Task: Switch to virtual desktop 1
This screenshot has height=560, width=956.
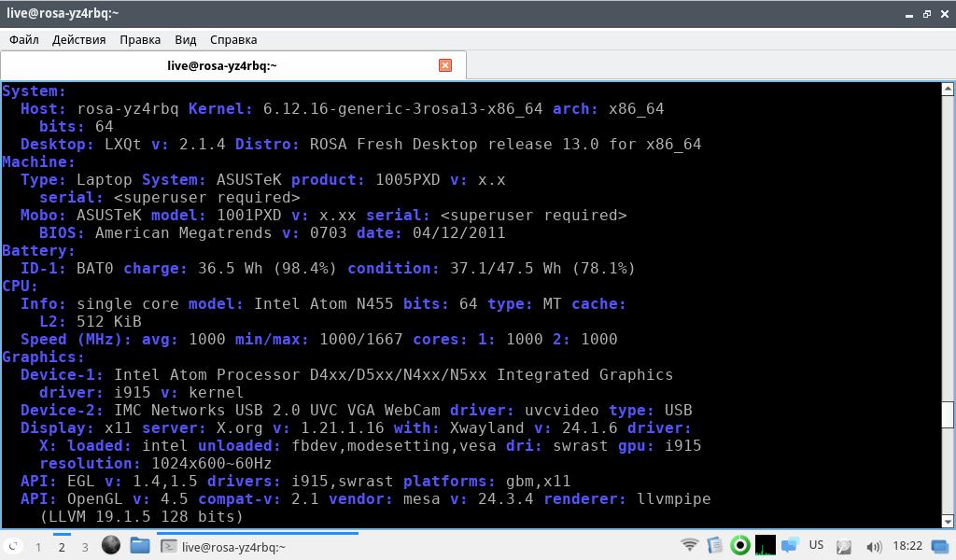Action: click(x=37, y=547)
